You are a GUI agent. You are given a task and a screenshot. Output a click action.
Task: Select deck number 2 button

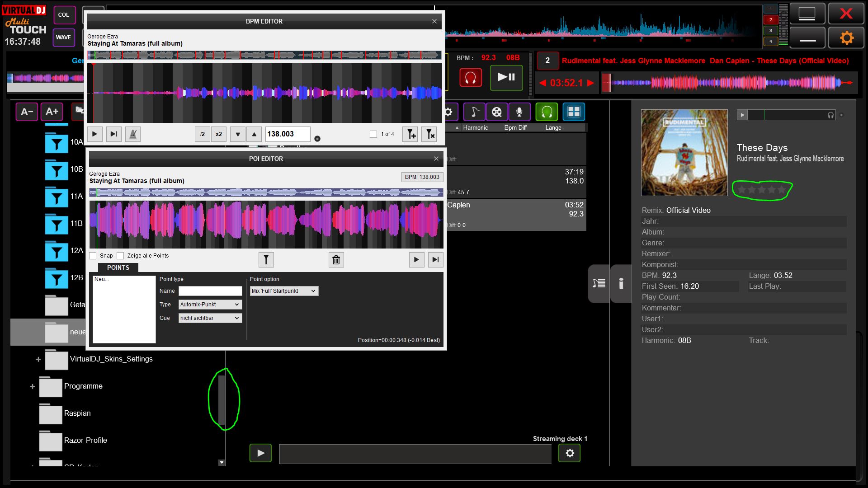click(547, 61)
